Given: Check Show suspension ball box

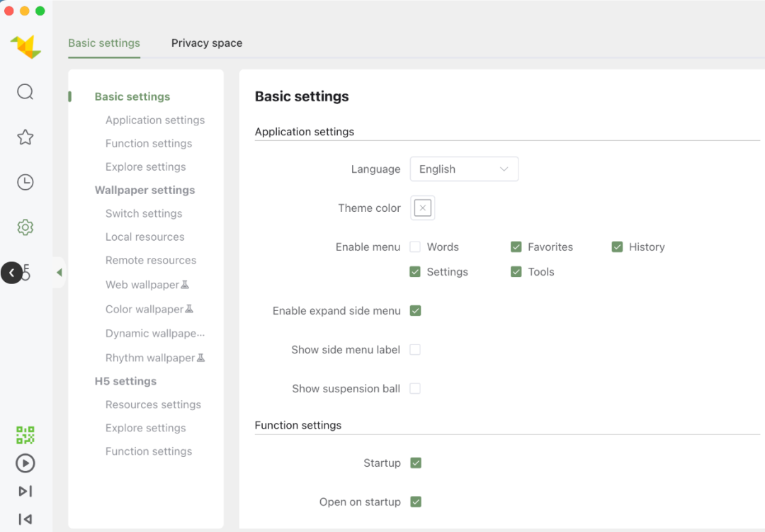Looking at the screenshot, I should click(x=415, y=388).
